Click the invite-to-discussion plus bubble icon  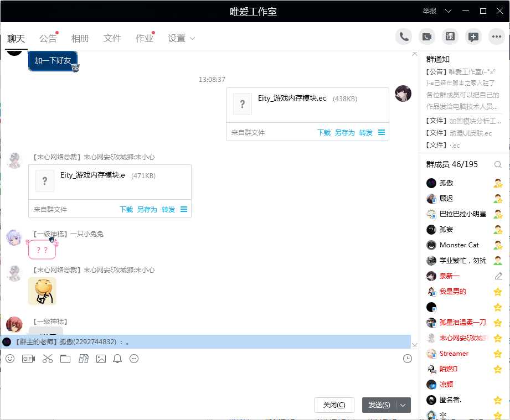(x=473, y=37)
